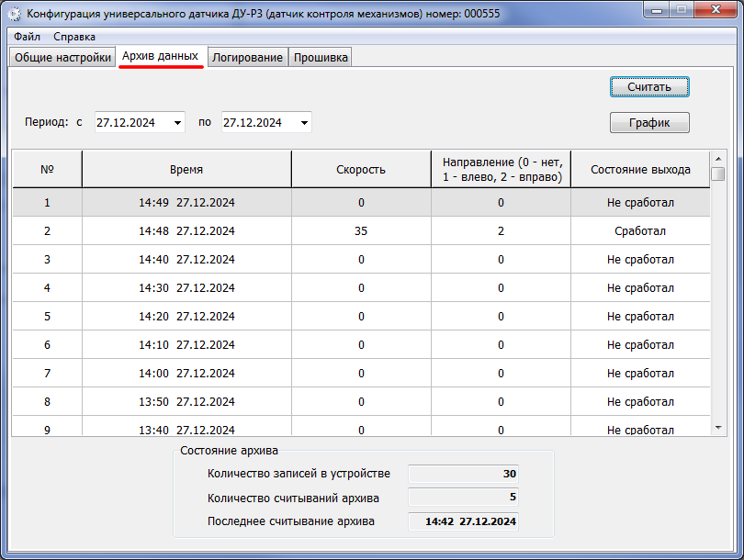The height and width of the screenshot is (560, 744).
Task: Select row with time 14:30 27.12.2024
Action: [361, 288]
